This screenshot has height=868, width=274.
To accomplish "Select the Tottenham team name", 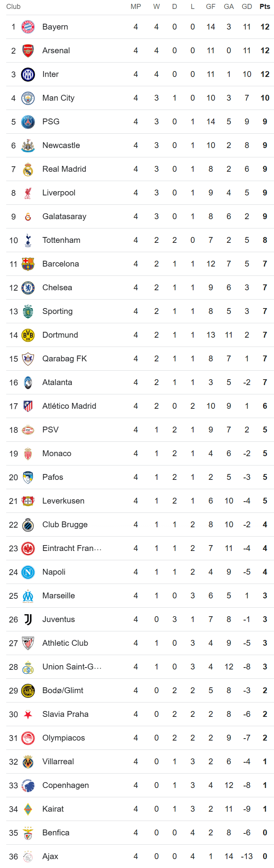I will (x=61, y=240).
